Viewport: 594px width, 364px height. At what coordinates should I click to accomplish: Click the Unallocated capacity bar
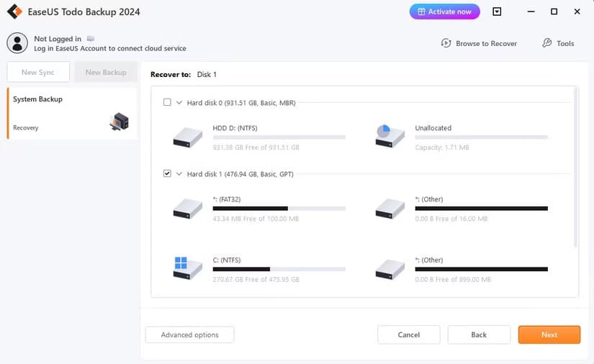click(482, 137)
